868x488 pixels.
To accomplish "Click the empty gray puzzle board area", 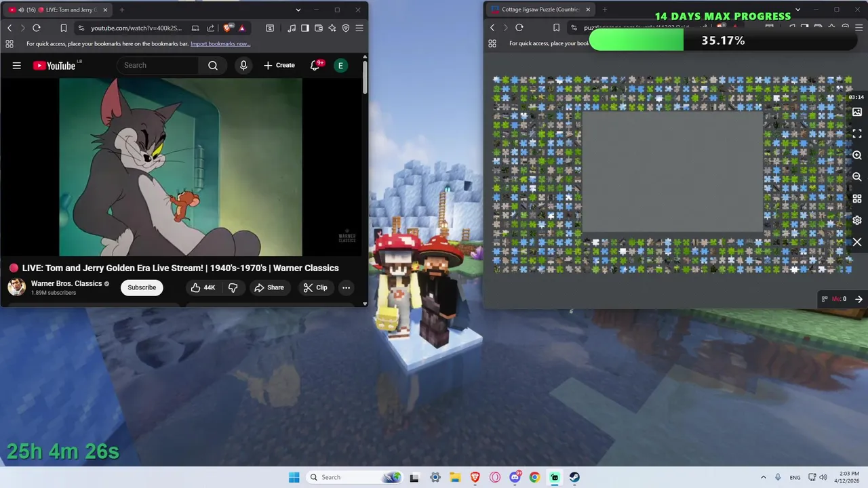I will [x=673, y=172].
